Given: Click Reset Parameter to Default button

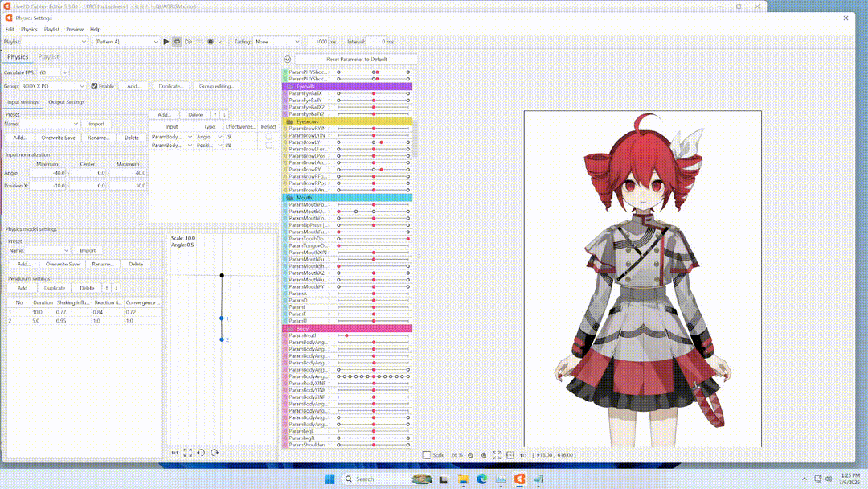Looking at the screenshot, I should coord(356,60).
